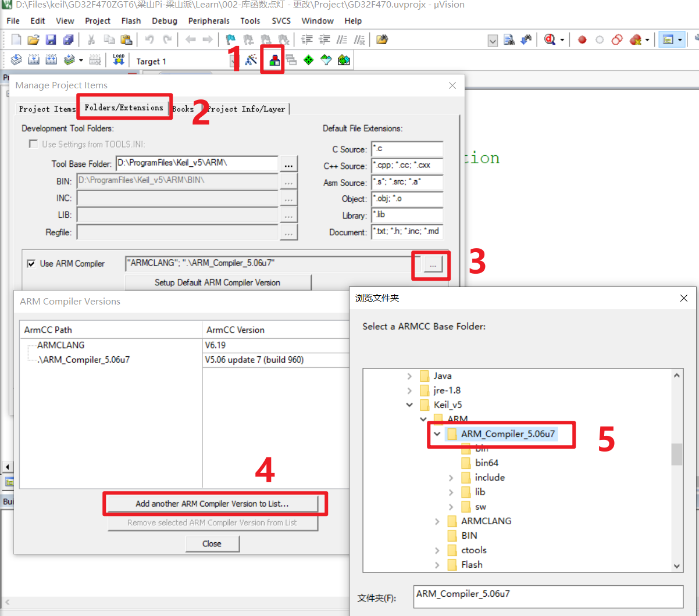Screen dimensions: 699x616
Task: Click the Save All toolbar icon
Action: tap(68, 40)
